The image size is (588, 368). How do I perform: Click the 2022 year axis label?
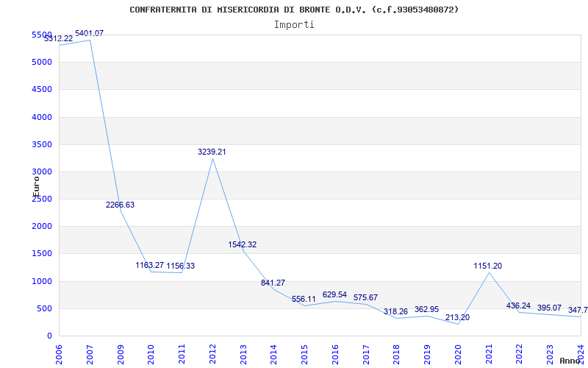point(520,354)
